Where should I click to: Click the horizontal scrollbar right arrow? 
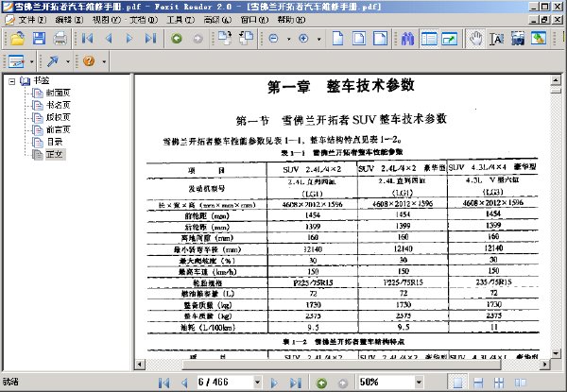545,365
